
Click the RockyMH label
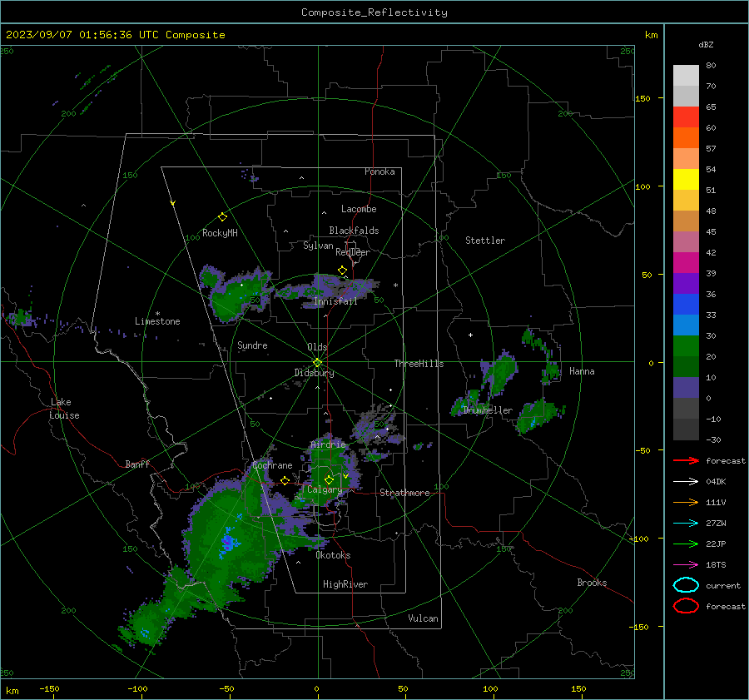pos(220,233)
